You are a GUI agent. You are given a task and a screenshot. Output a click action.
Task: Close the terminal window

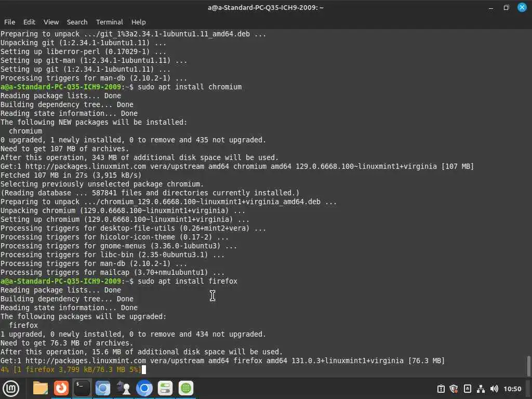[522, 7]
